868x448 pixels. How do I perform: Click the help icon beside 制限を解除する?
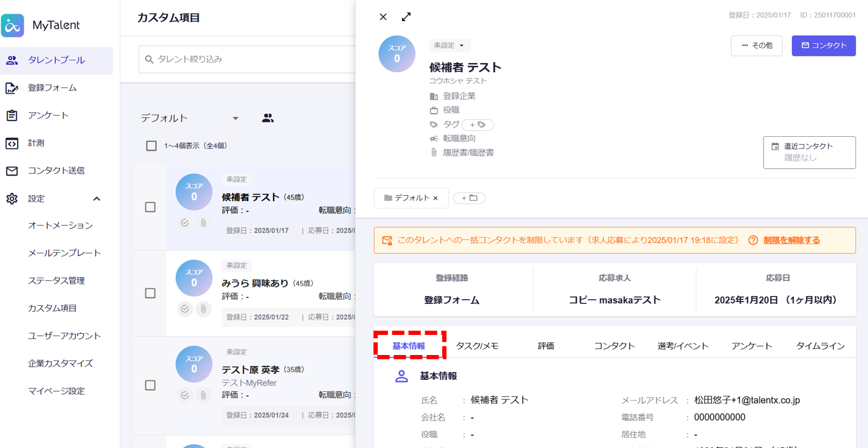753,240
